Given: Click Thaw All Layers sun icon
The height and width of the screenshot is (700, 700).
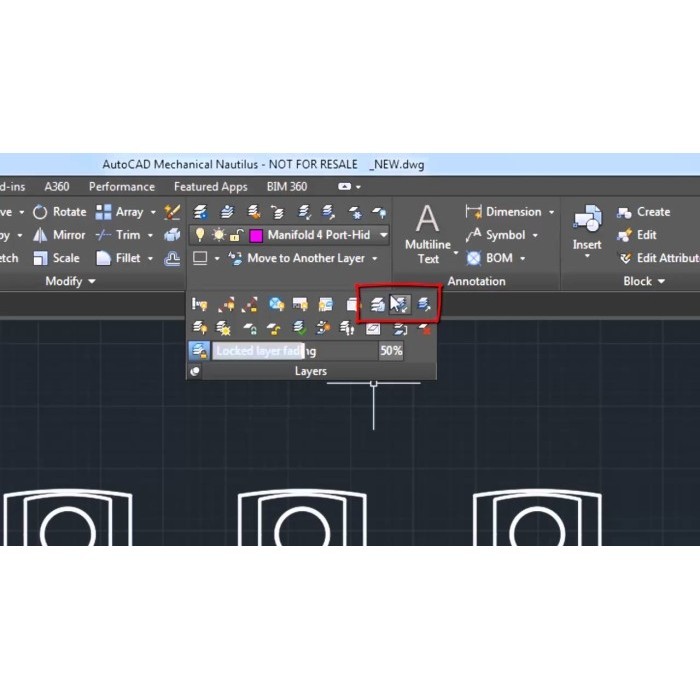Looking at the screenshot, I should click(x=223, y=329).
